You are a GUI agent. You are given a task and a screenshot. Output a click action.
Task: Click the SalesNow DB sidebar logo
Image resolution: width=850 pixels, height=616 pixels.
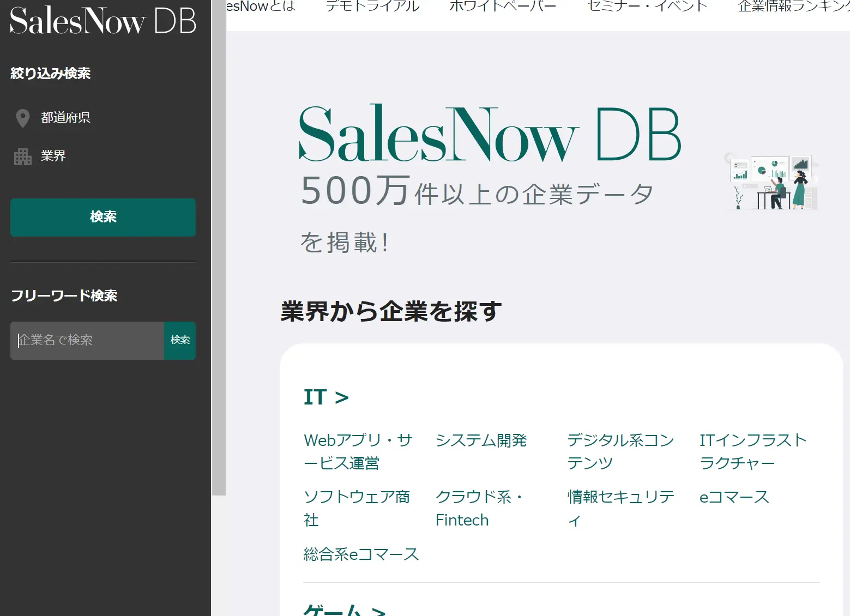(x=103, y=21)
